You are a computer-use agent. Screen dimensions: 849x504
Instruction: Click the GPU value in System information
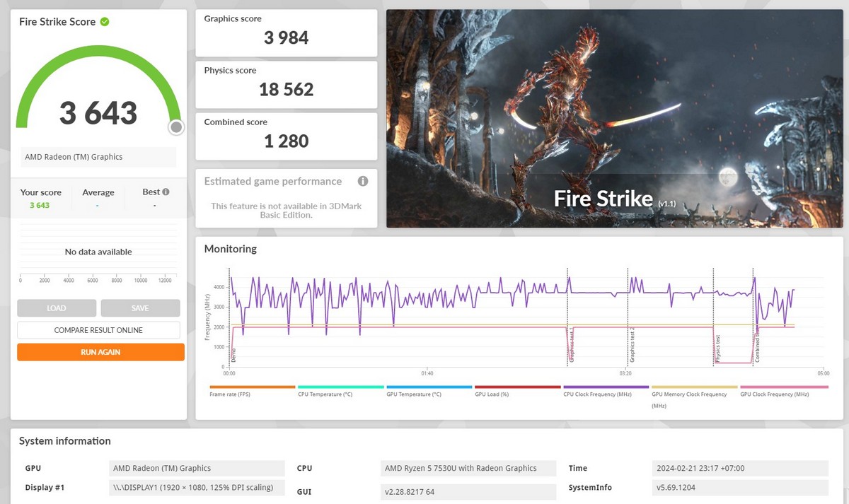[197, 468]
